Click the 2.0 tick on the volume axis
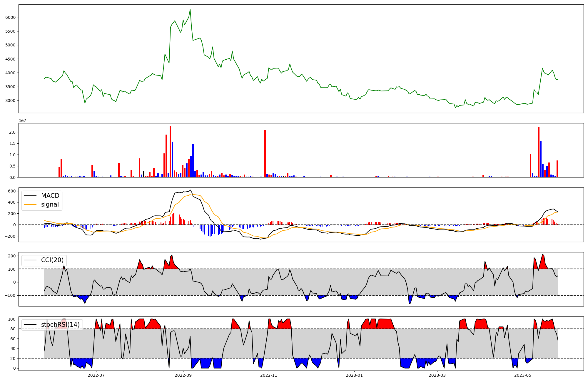Image resolution: width=588 pixels, height=382 pixels. (x=12, y=132)
